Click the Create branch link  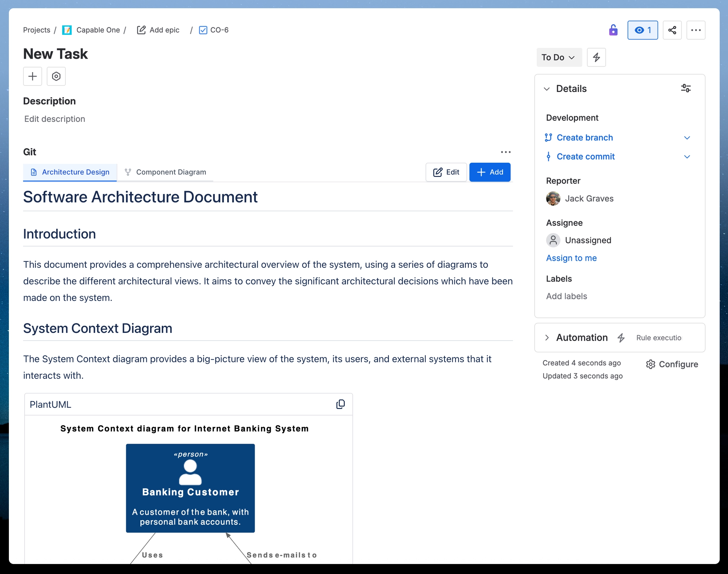(x=585, y=138)
